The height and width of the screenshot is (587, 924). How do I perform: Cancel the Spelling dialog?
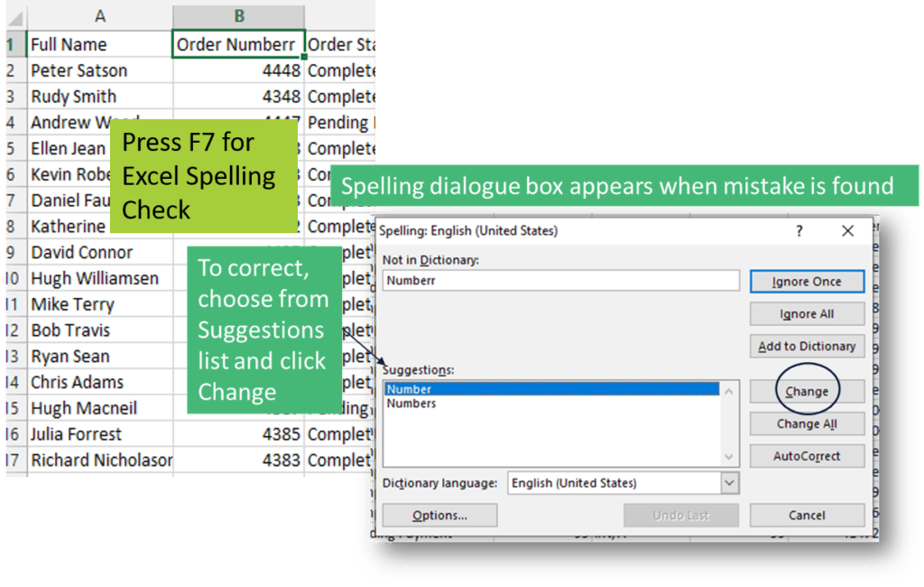pyautogui.click(x=807, y=515)
